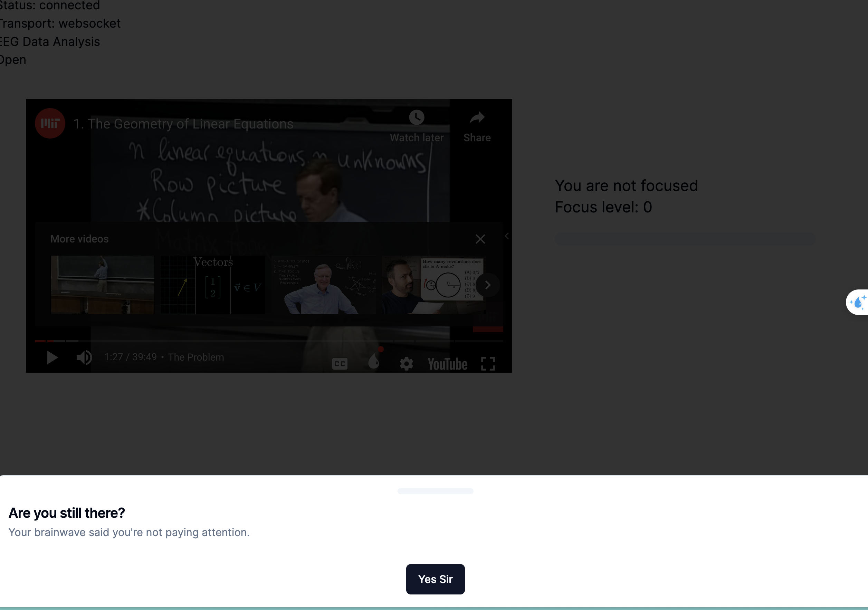Click The Problem chapter label

pyautogui.click(x=196, y=357)
